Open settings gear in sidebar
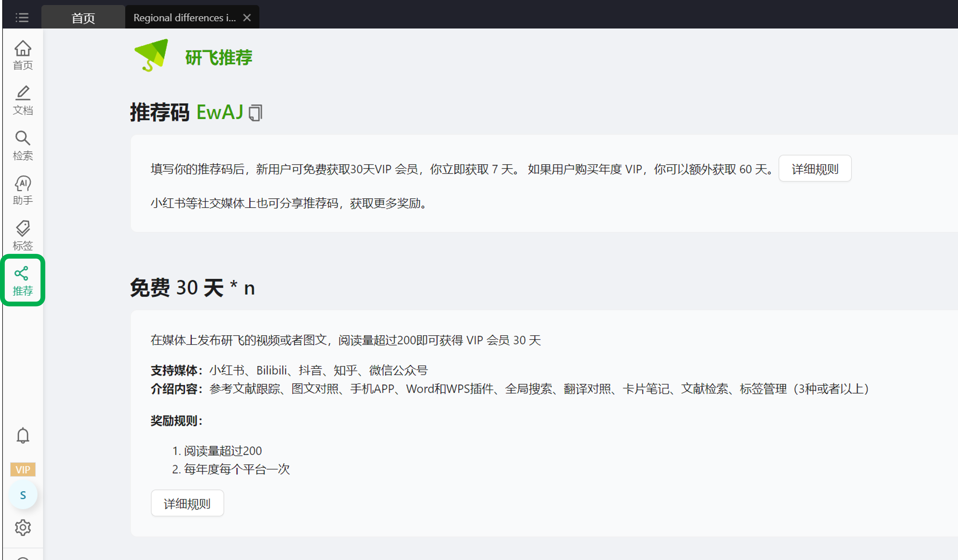 pyautogui.click(x=23, y=528)
